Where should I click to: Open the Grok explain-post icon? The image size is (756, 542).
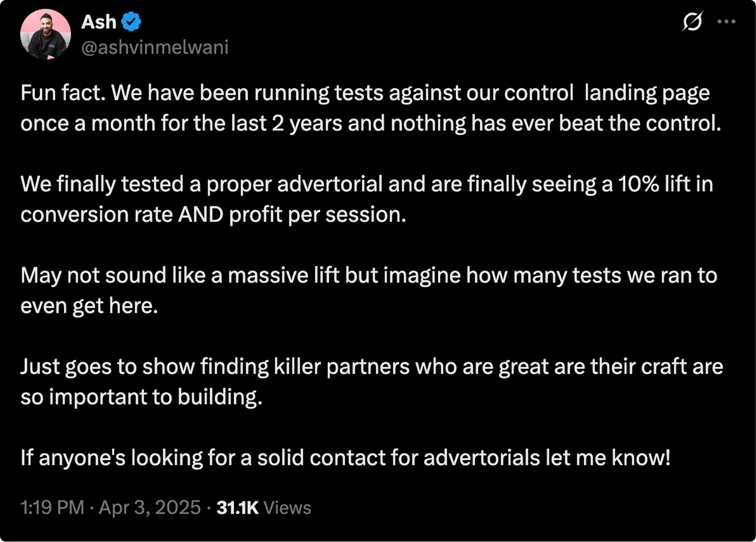coord(693,23)
